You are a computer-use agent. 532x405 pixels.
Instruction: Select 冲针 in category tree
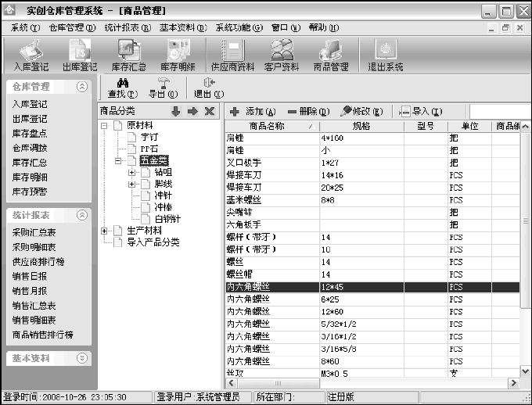click(164, 195)
